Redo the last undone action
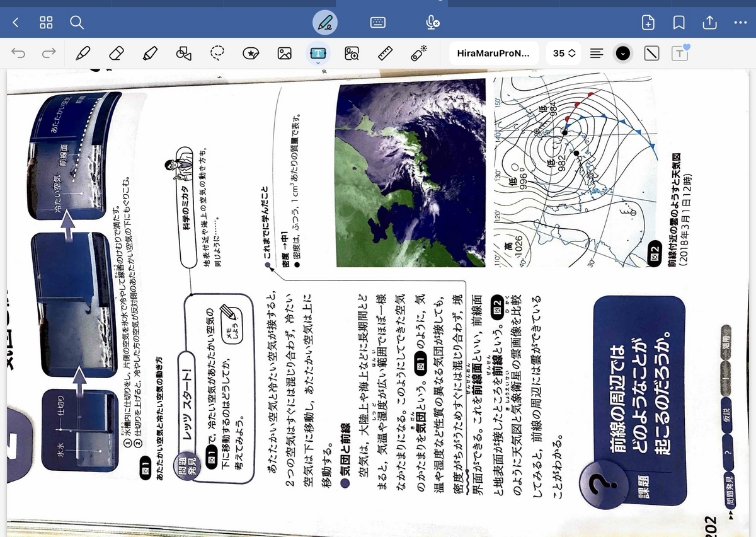The height and width of the screenshot is (537, 756). [49, 54]
